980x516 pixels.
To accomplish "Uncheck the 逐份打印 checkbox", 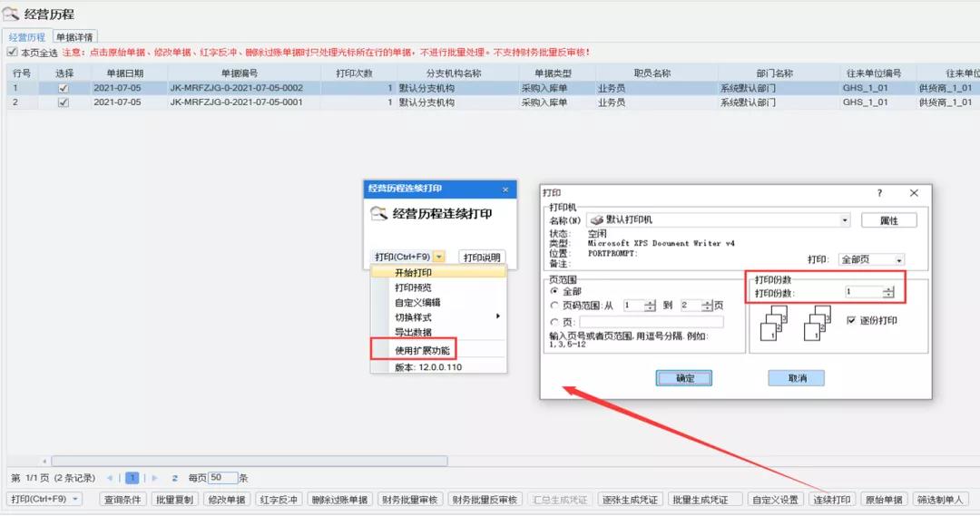I will coord(851,320).
